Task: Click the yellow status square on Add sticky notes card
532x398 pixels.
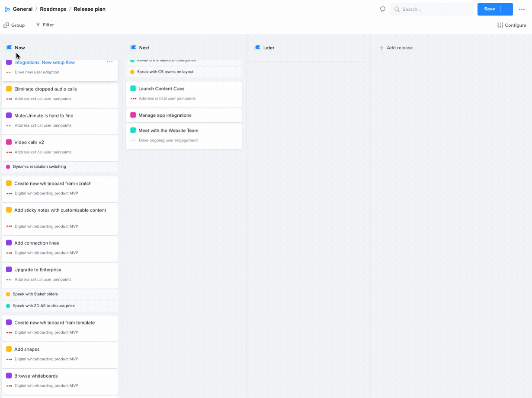Action: (9, 210)
